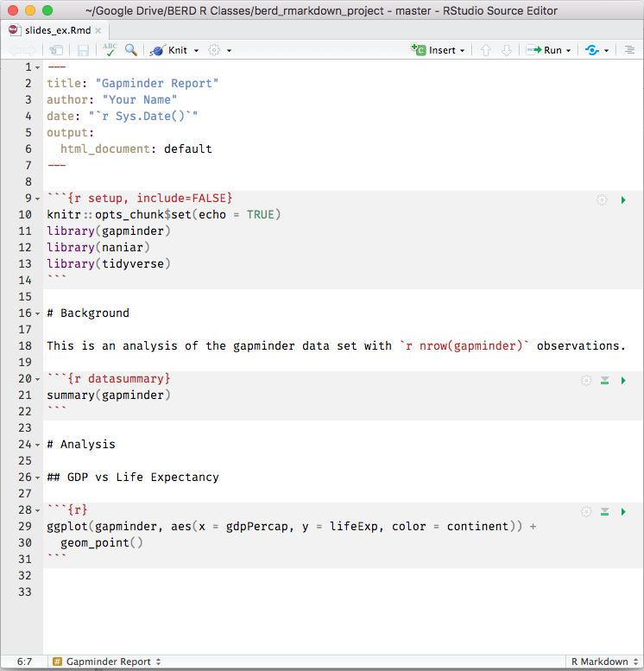
Task: Open Find/Replace magnifier tool
Action: pos(131,50)
